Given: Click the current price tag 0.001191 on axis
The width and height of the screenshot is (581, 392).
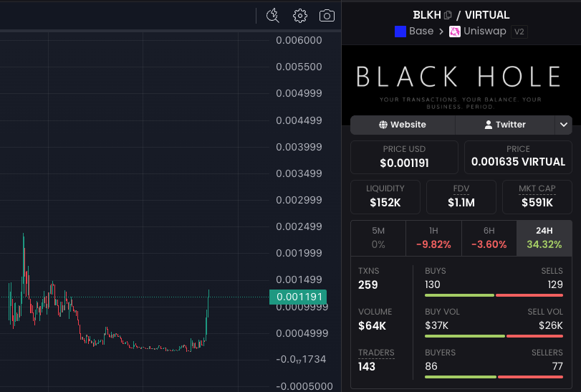Looking at the screenshot, I should tap(298, 297).
